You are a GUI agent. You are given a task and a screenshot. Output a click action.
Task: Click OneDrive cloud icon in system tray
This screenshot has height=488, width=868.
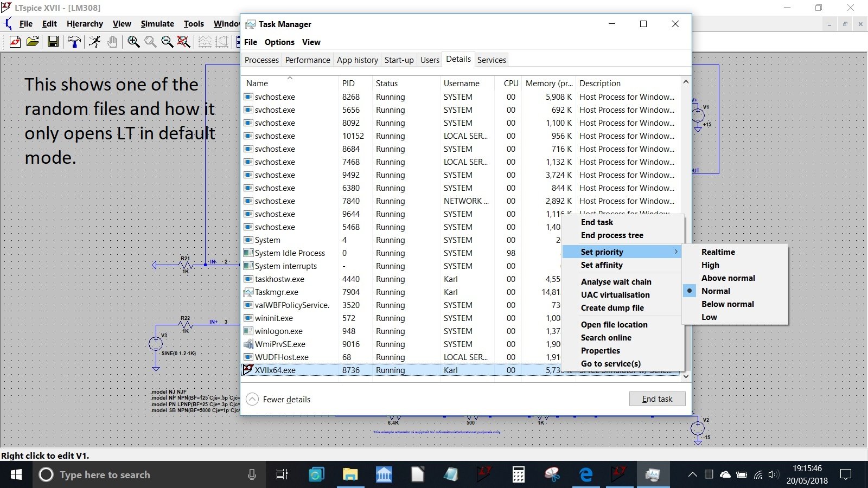coord(725,475)
